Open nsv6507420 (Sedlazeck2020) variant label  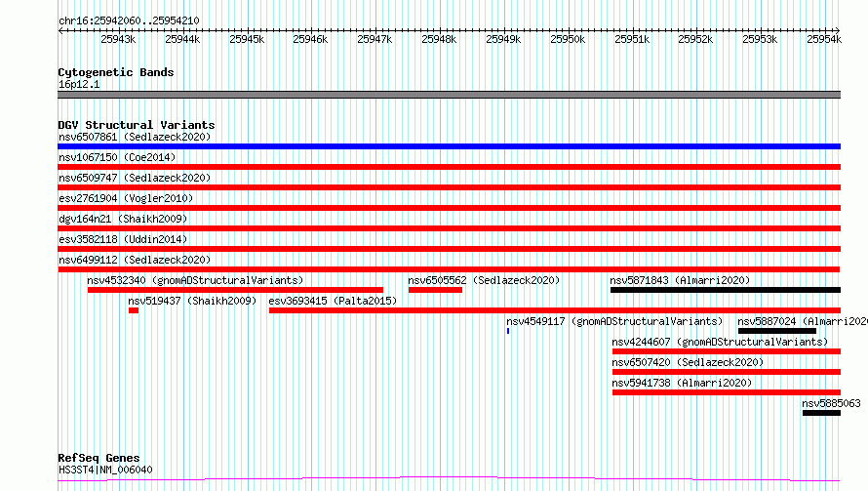[x=688, y=362]
